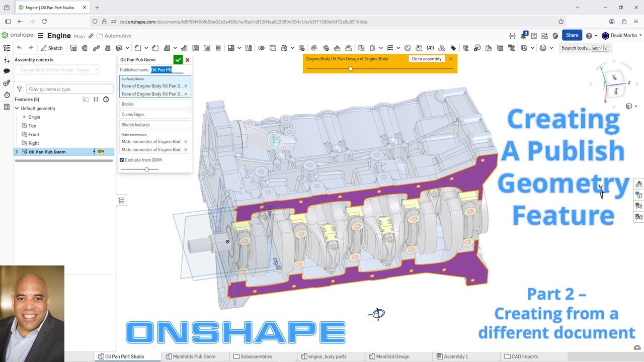Remove first Face of Engine Body selection
Viewport: 644px width, 362px height.
point(186,86)
